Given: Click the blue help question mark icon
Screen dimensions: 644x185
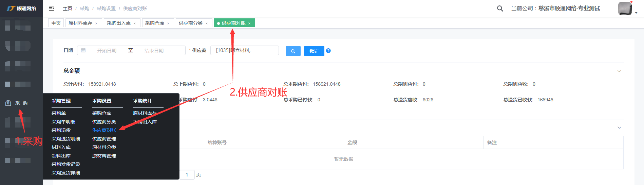Looking at the screenshot, I should click(x=328, y=51).
